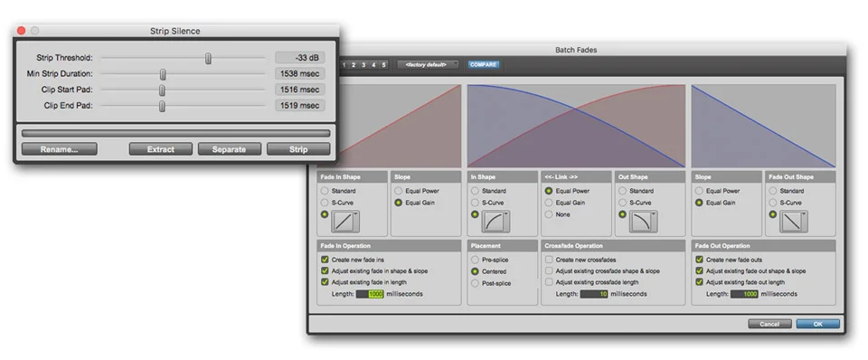The image size is (868, 360).
Task: Recall fade preset 1 in Batch Fades
Action: pyautogui.click(x=344, y=65)
